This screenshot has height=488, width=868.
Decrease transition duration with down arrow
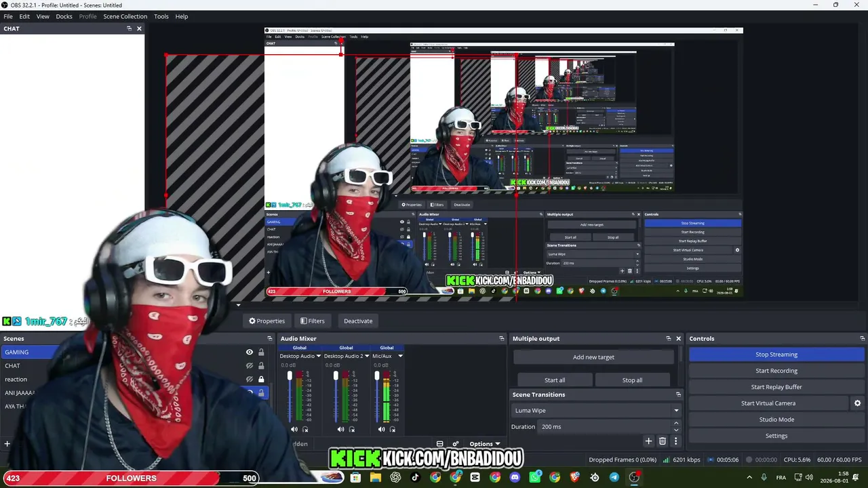click(x=676, y=430)
